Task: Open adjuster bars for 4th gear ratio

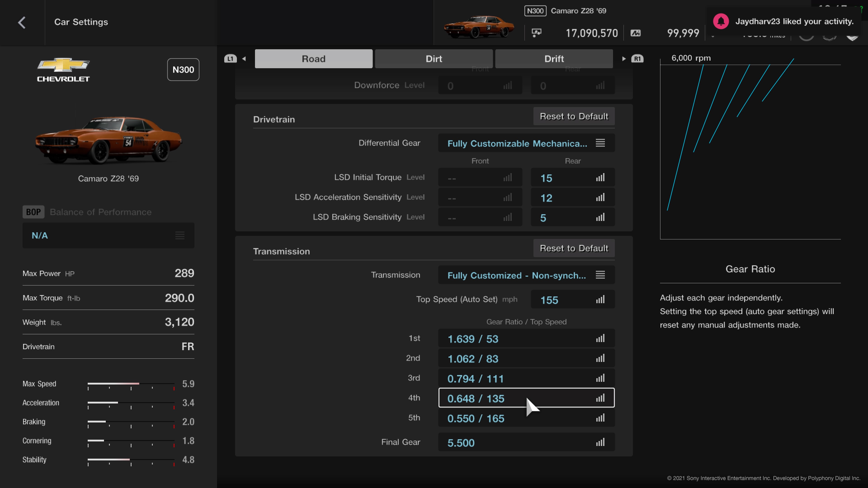Action: click(x=600, y=398)
